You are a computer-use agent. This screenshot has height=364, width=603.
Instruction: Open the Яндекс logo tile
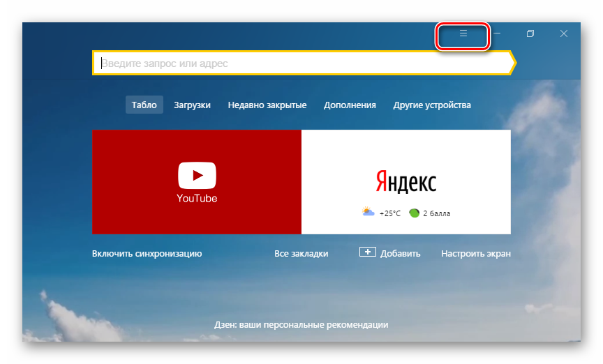405,182
